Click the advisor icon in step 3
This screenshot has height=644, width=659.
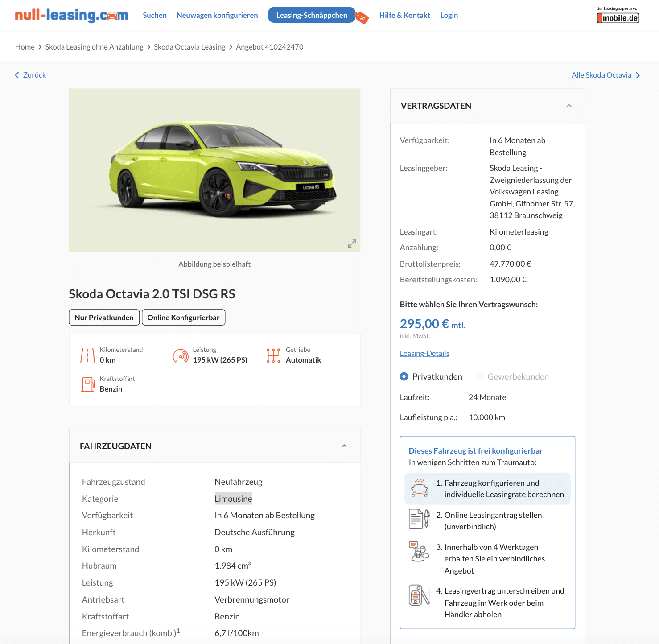(x=419, y=551)
